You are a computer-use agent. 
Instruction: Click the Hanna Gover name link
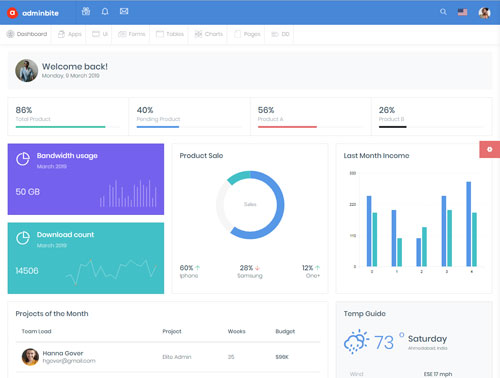63,353
